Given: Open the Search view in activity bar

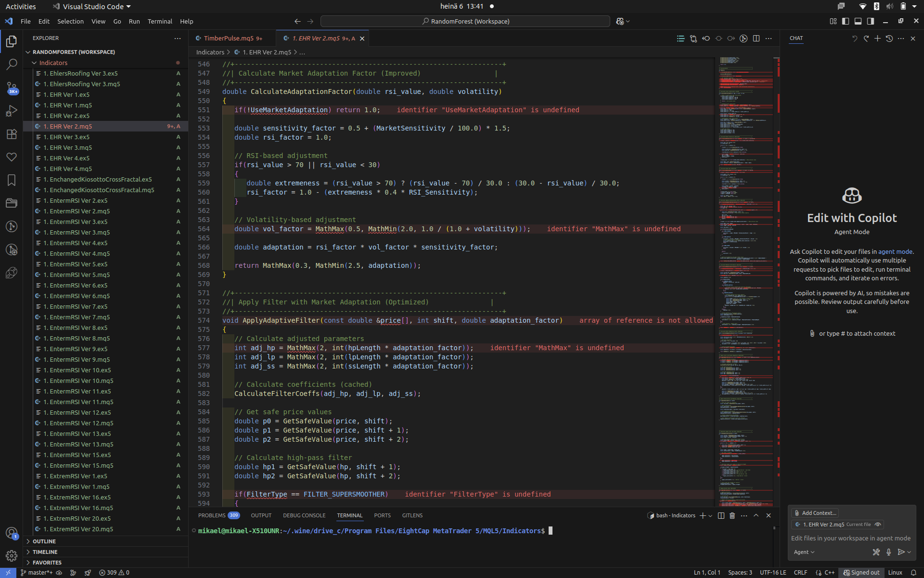Looking at the screenshot, I should click(12, 64).
